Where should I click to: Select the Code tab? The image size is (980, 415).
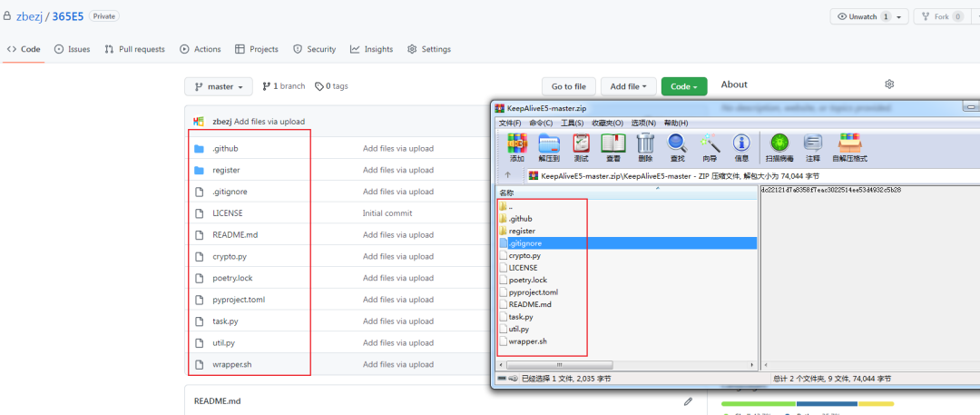tap(24, 49)
